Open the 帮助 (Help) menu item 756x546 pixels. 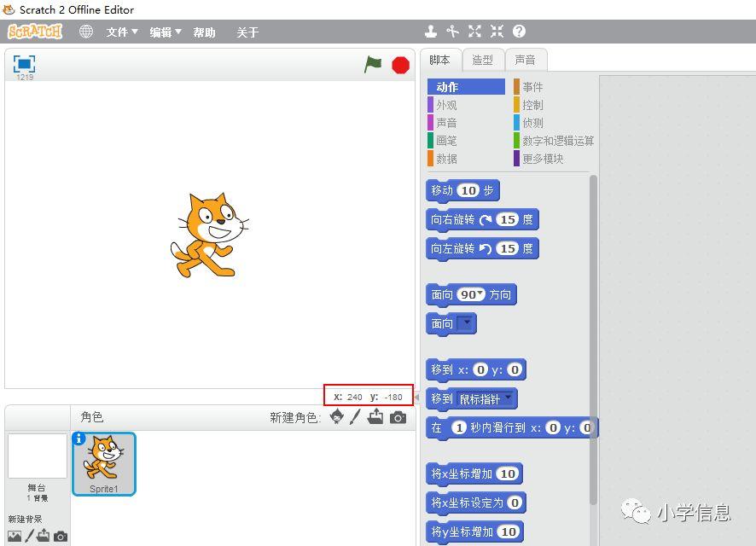coord(205,32)
